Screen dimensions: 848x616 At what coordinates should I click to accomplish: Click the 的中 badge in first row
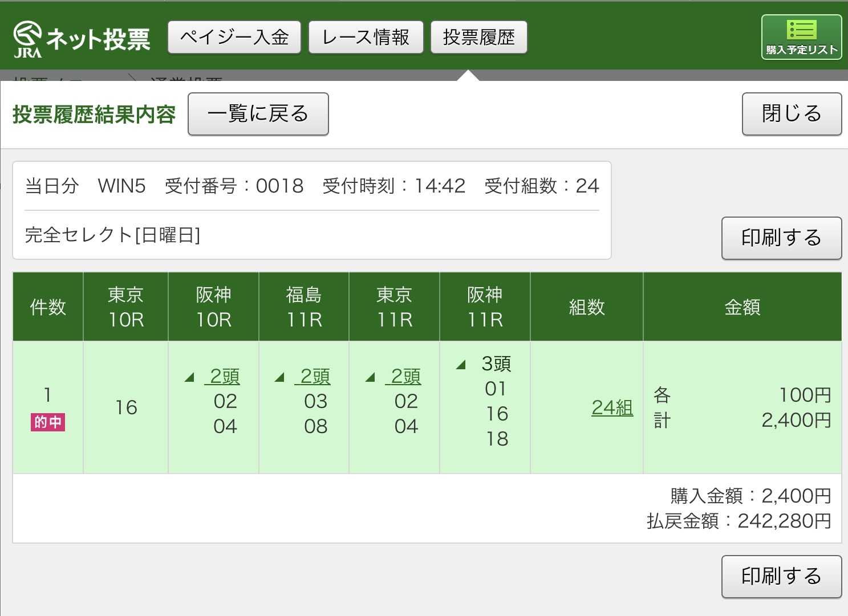coord(48,422)
